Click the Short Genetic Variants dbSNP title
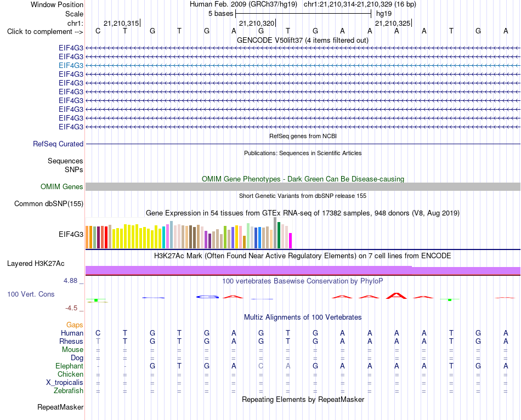521x420 pixels. point(303,196)
